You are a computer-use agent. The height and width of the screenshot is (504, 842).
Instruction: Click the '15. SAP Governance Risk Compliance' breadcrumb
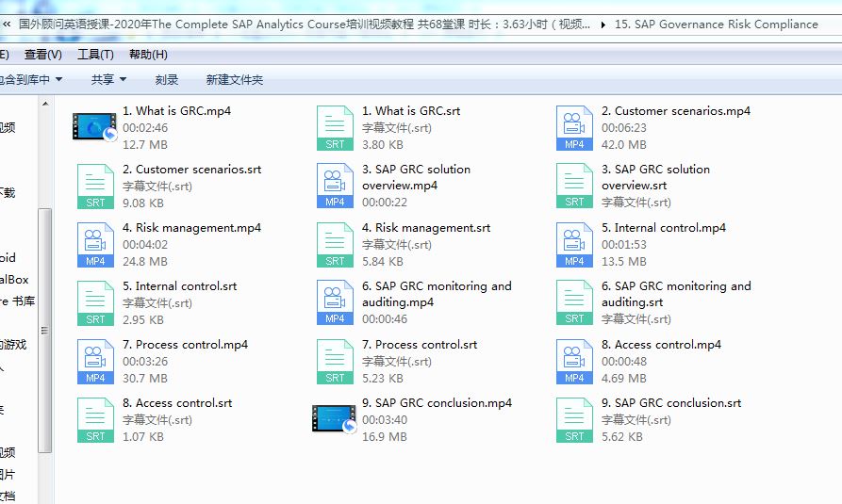click(717, 24)
